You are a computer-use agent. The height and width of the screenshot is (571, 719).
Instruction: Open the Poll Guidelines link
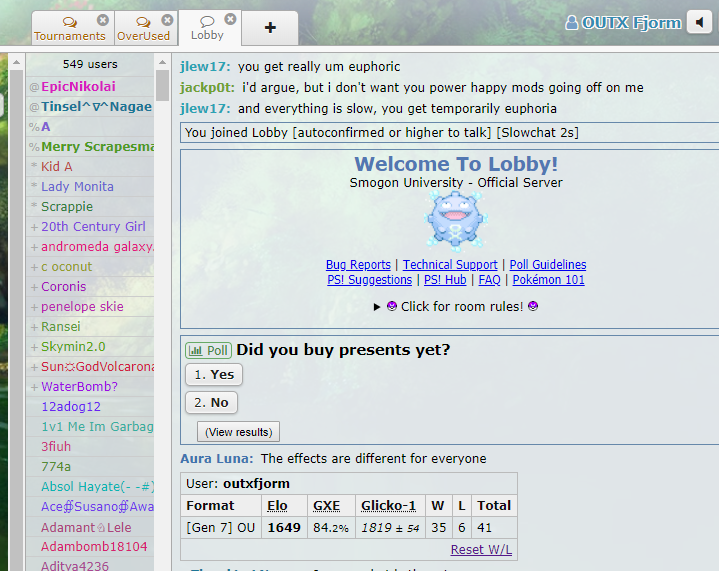548,265
